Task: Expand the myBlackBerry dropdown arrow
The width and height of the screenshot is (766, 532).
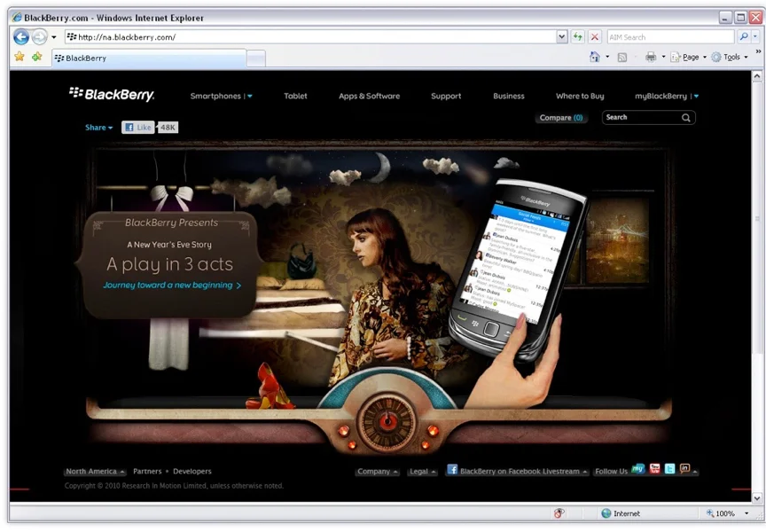Action: [x=696, y=97]
